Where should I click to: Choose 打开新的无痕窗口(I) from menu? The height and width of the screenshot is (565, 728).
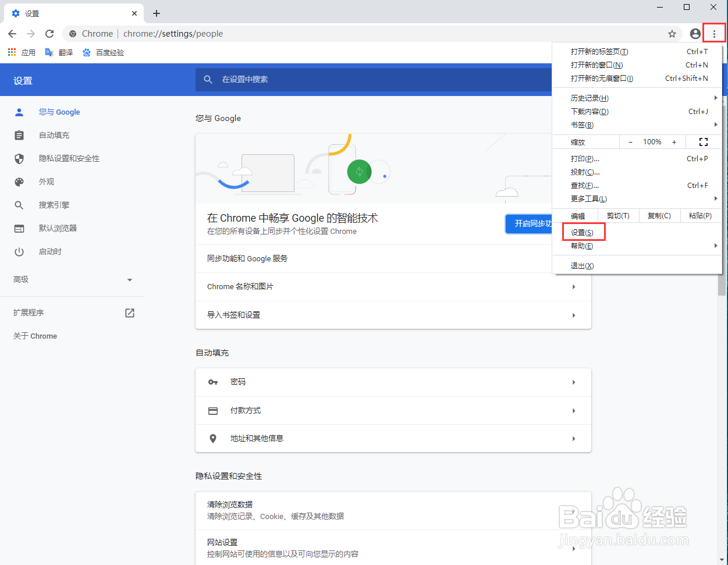point(637,79)
